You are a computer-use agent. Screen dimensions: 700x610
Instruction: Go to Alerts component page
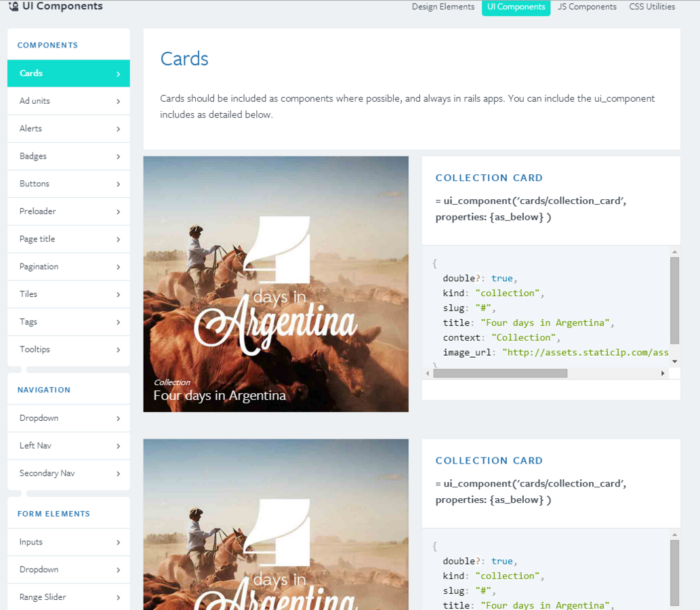pos(68,129)
